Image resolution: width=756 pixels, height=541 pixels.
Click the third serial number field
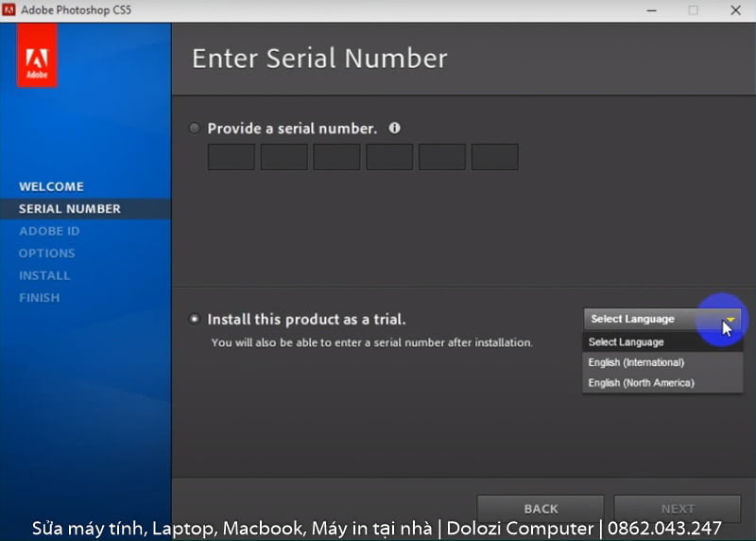(x=337, y=157)
